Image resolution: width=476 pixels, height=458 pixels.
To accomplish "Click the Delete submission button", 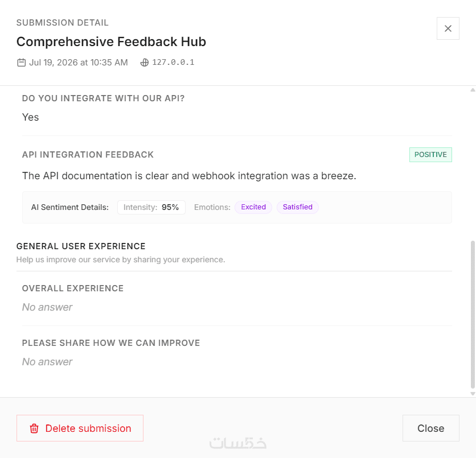I will pyautogui.click(x=80, y=428).
